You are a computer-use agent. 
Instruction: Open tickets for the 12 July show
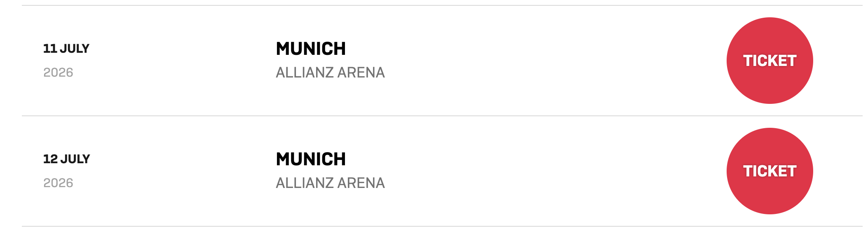(x=769, y=171)
